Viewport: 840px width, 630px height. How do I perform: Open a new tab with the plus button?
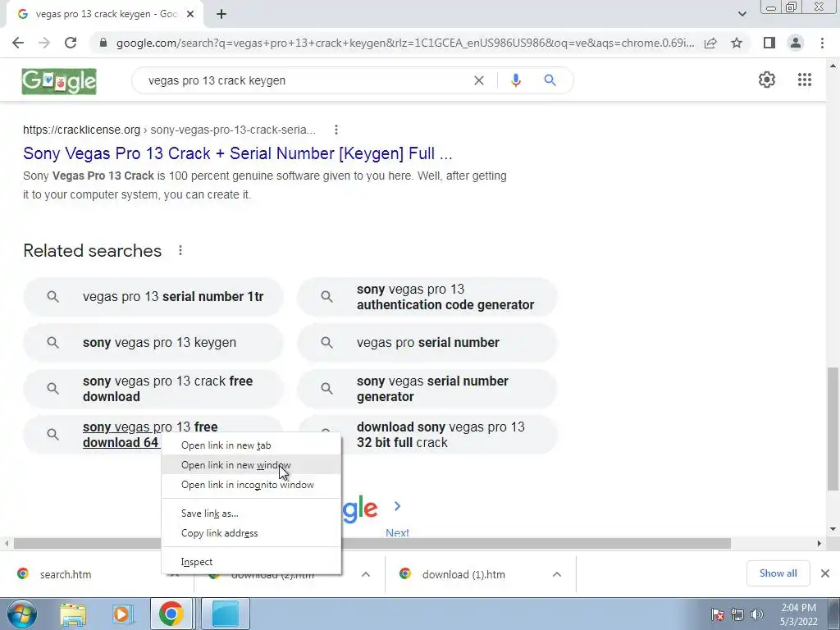tap(221, 14)
